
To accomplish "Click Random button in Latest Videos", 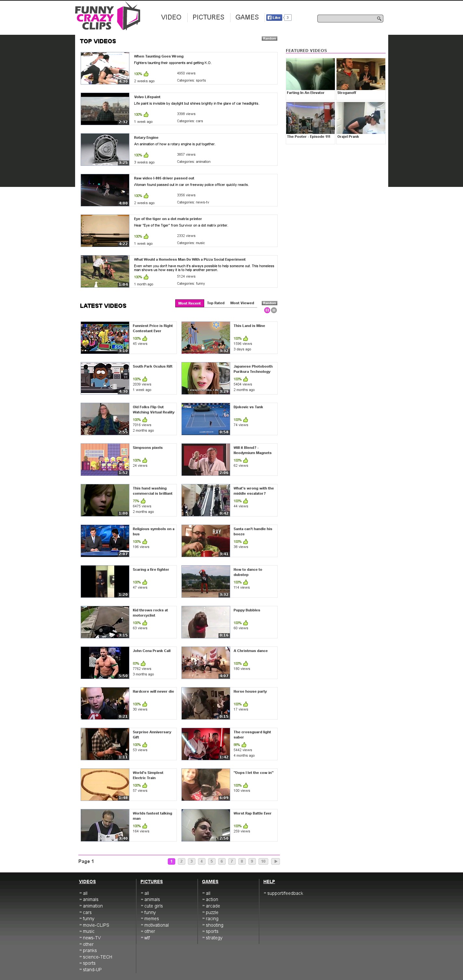I will tap(269, 303).
